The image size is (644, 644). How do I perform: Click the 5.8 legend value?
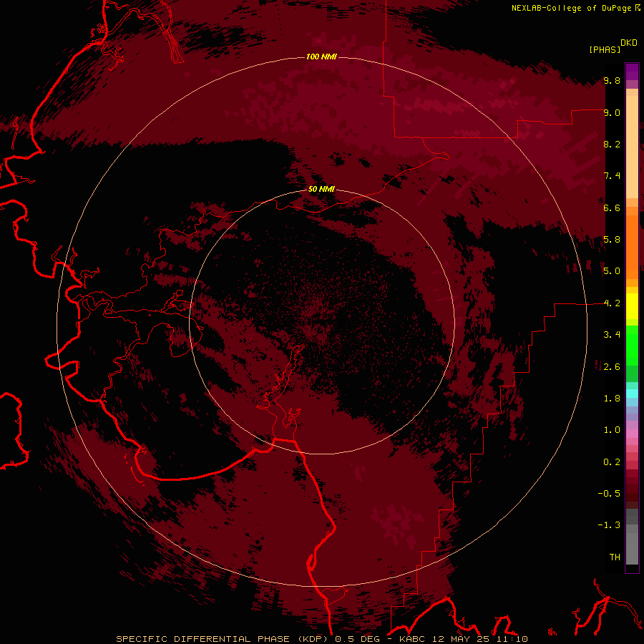612,240
